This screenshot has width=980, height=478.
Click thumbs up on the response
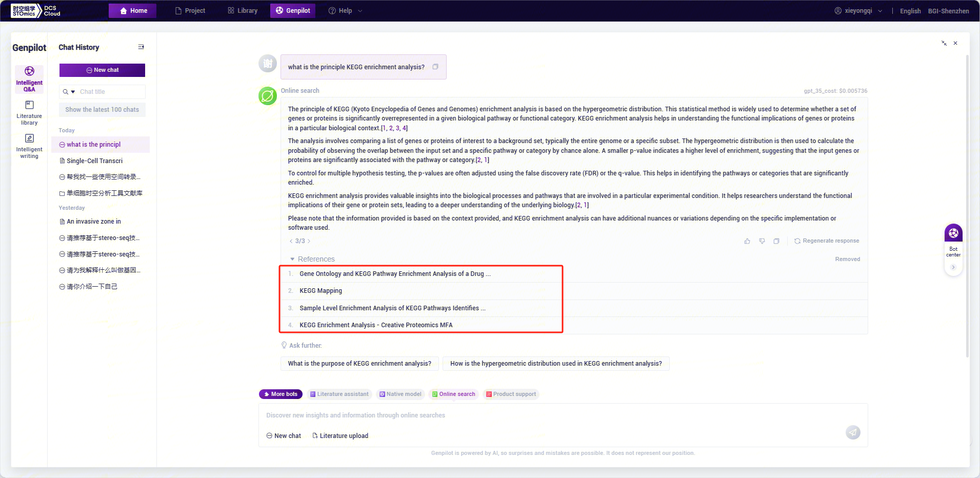click(747, 241)
